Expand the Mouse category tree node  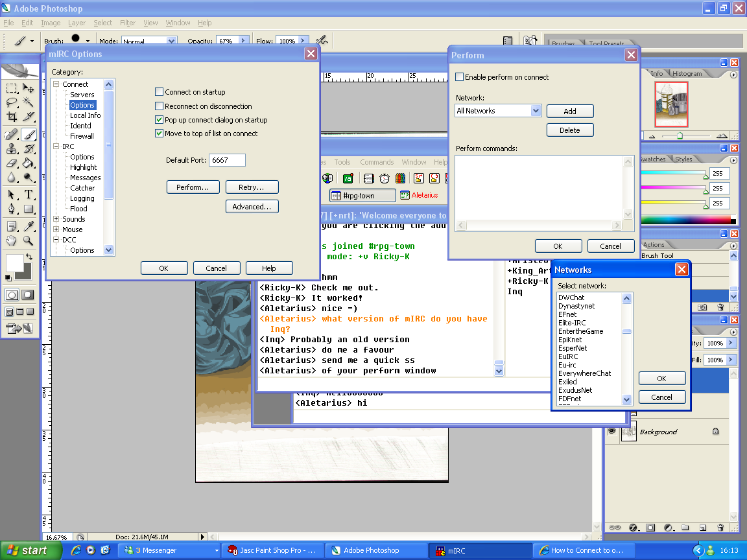click(56, 229)
